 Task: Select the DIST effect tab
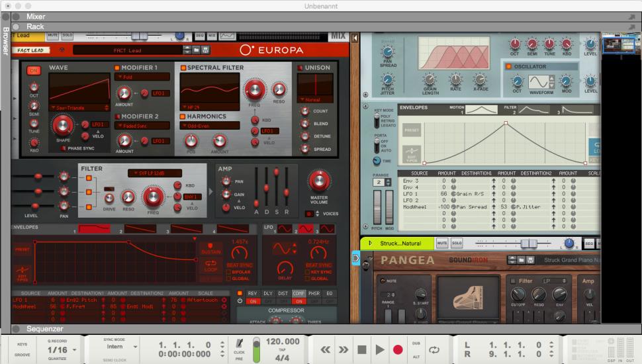click(x=283, y=294)
